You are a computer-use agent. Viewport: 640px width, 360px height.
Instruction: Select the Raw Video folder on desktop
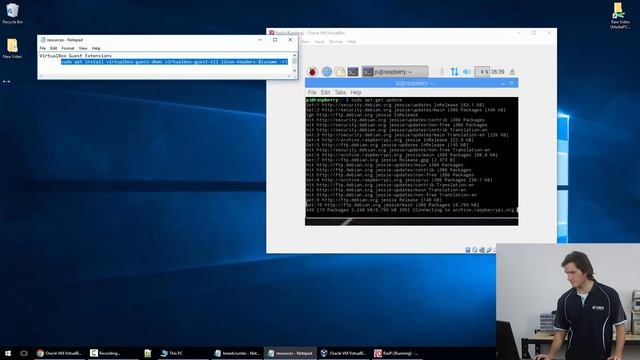(x=620, y=16)
